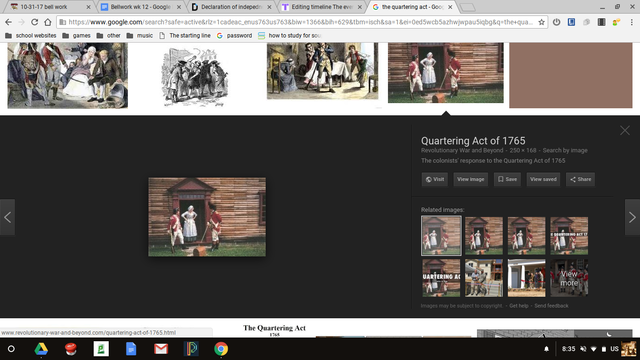Screen dimensions: 640x360
Task: Open the red button app on shelf
Action: [71, 349]
